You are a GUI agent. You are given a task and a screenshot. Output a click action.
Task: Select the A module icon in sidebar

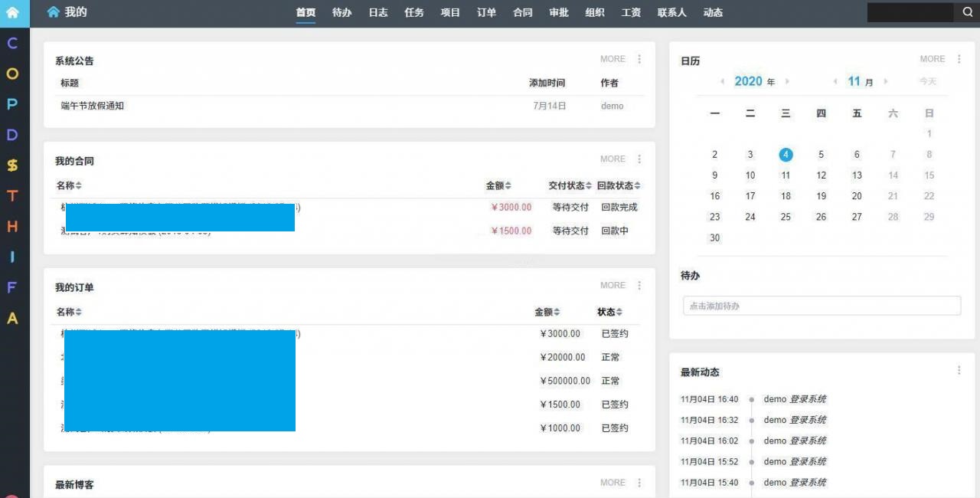14,316
